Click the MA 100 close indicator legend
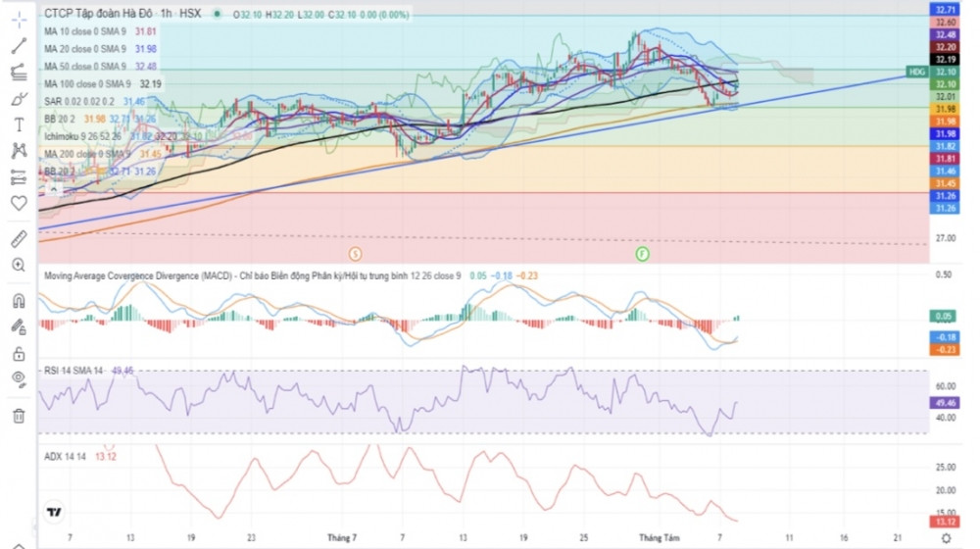 point(88,84)
